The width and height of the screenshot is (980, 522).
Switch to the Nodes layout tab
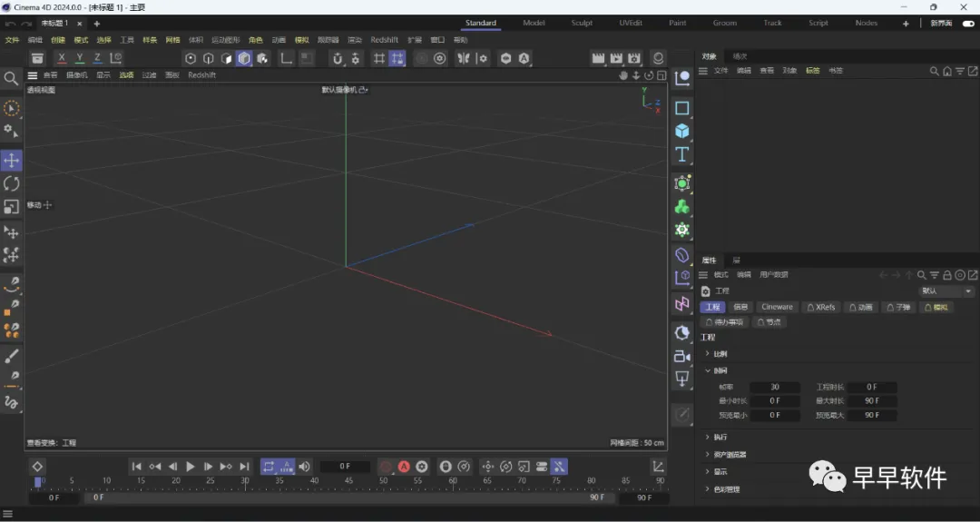(867, 23)
